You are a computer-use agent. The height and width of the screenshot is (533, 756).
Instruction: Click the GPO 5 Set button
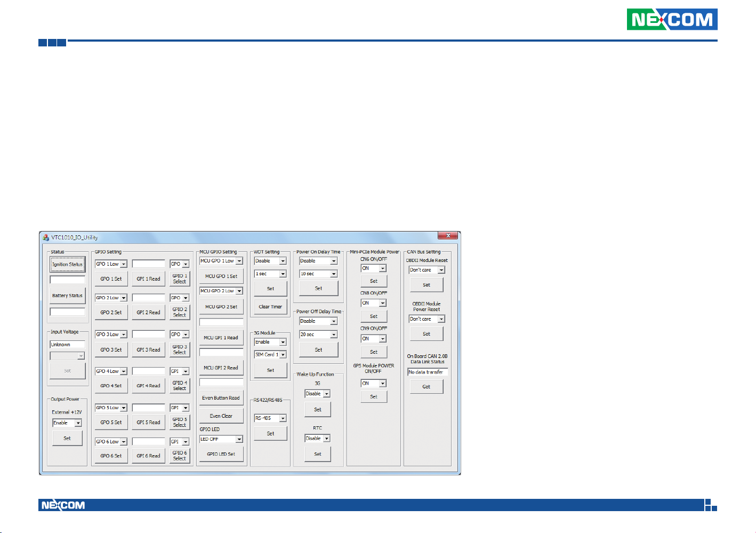click(111, 422)
